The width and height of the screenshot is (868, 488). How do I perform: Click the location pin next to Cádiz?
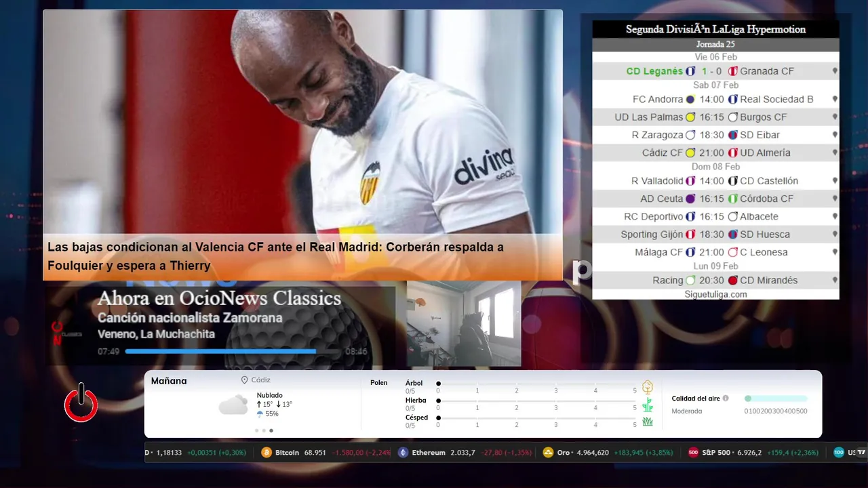click(x=244, y=380)
